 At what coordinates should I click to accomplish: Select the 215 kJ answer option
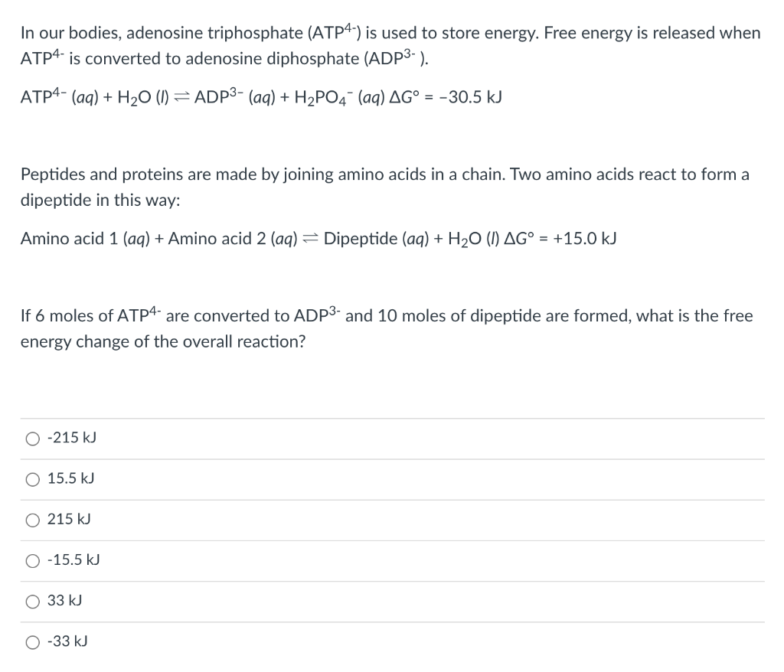point(33,520)
